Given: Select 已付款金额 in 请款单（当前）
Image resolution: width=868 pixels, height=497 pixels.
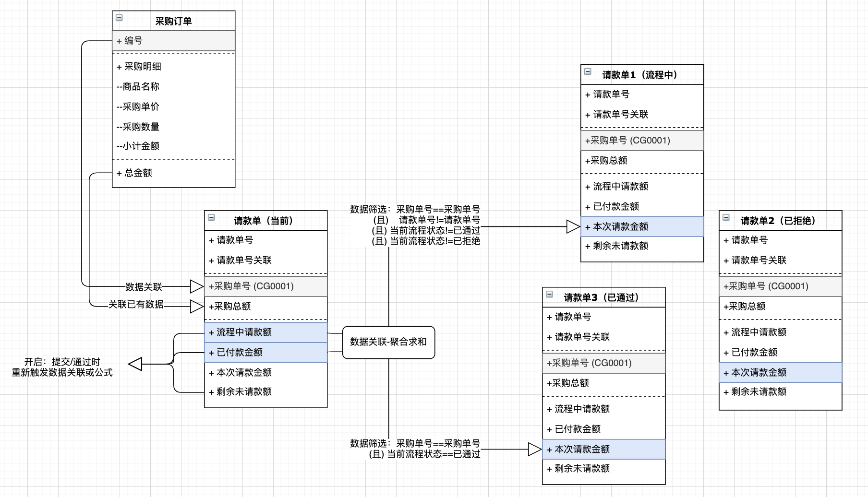Looking at the screenshot, I should (x=266, y=353).
